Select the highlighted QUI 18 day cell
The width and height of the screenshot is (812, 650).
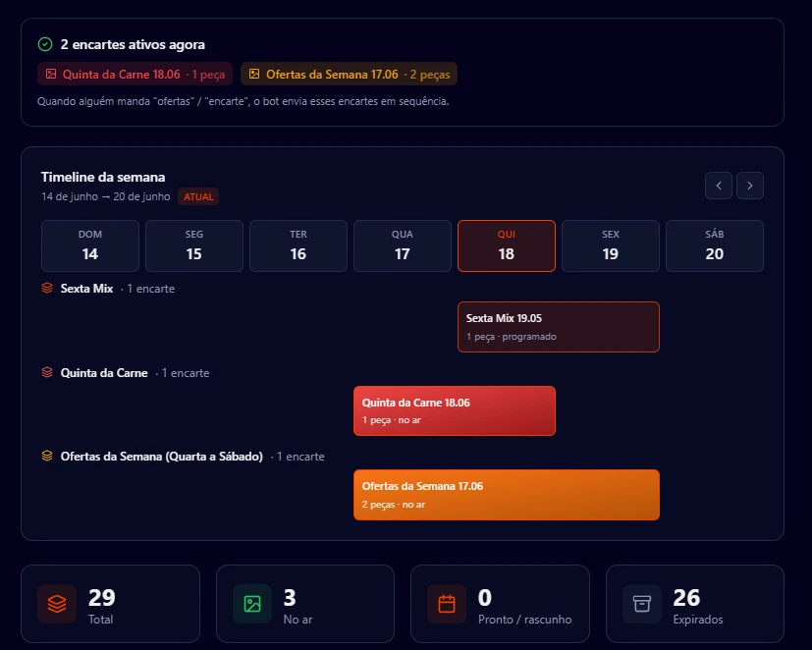click(507, 246)
